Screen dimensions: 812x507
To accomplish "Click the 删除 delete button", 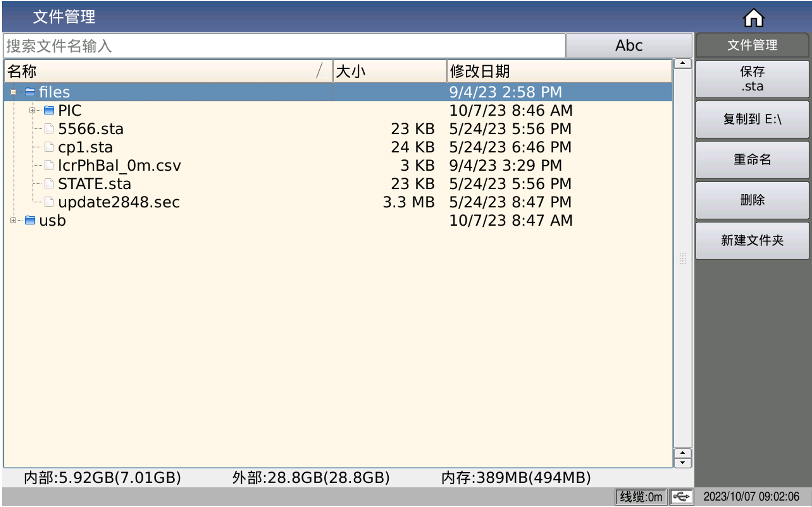I will 752,200.
